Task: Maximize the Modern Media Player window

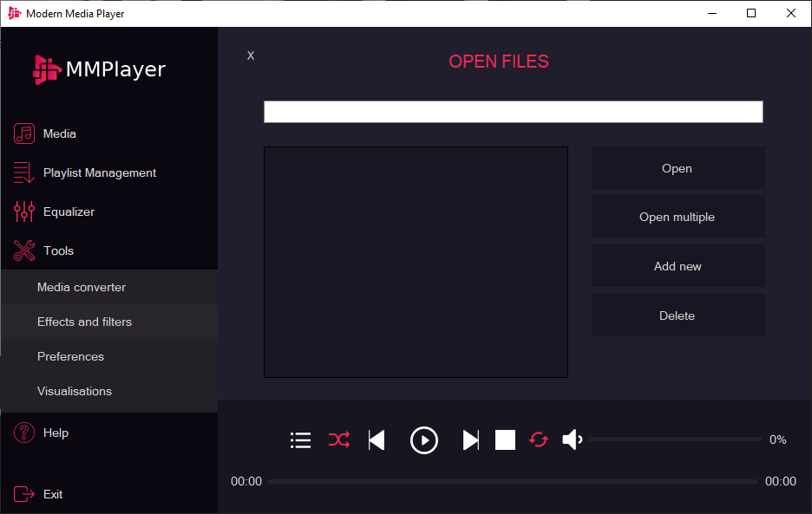Action: click(x=751, y=14)
